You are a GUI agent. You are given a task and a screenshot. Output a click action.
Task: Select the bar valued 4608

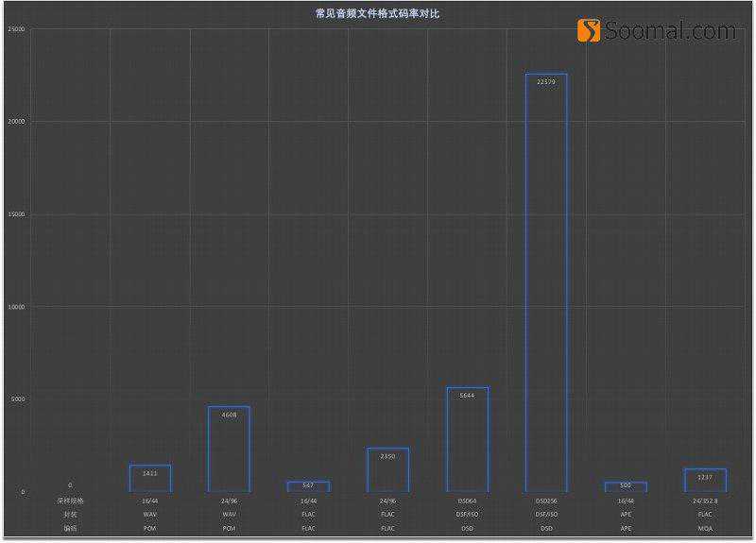click(229, 450)
